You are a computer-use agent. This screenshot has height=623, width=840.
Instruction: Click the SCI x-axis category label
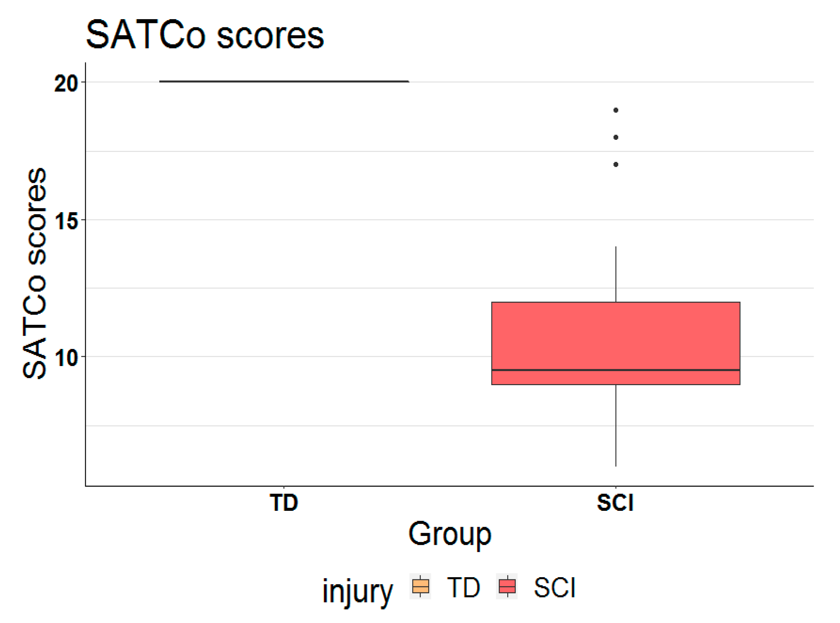click(x=615, y=502)
